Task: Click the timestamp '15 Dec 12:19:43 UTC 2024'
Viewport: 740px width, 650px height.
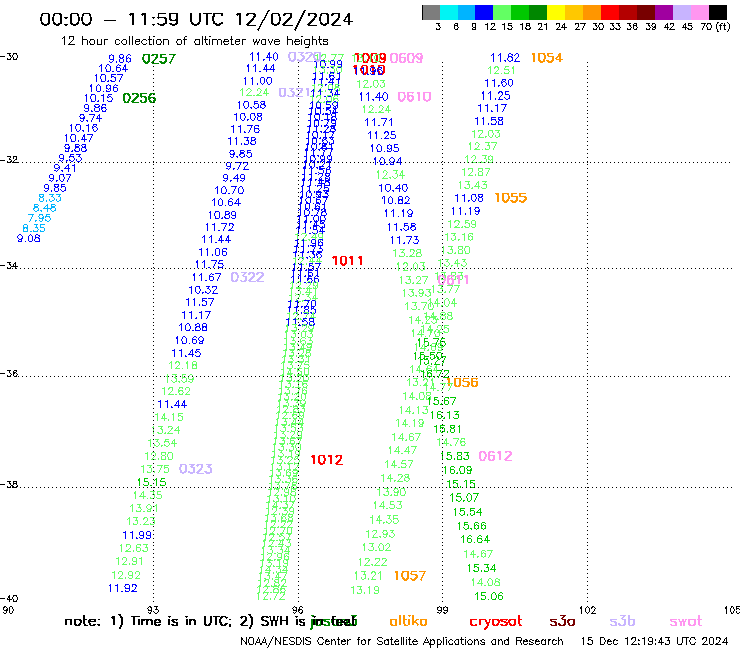Action: point(654,641)
